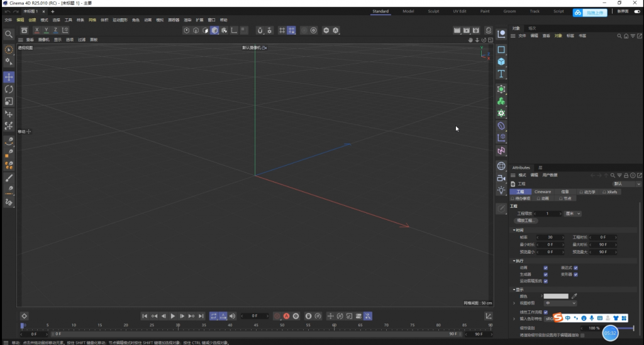The width and height of the screenshot is (644, 345).
Task: Add a rectangle spline object
Action: [x=501, y=50]
